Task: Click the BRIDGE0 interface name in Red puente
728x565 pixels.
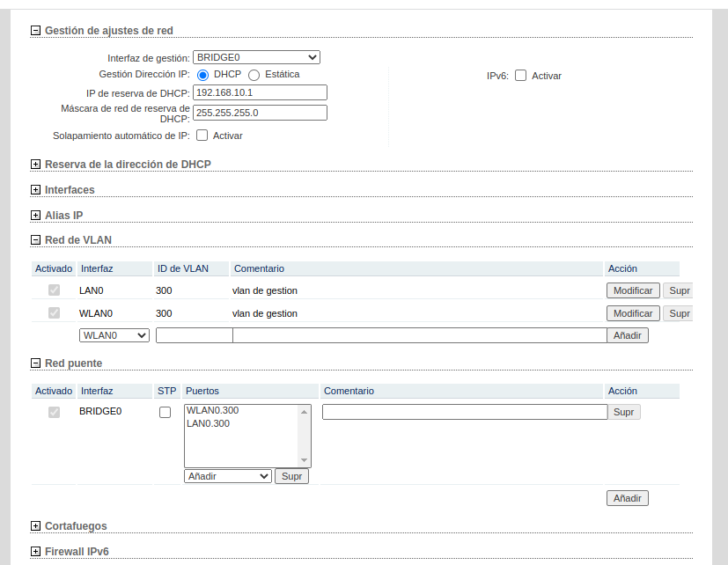Action: (x=100, y=411)
